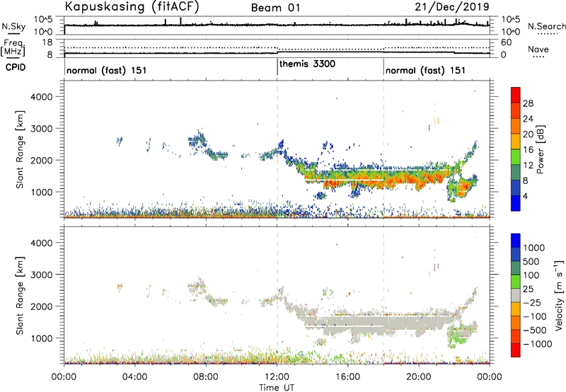The width and height of the screenshot is (566, 392).
Task: Click the '20:00' time axis tick label
Action: (x=419, y=377)
